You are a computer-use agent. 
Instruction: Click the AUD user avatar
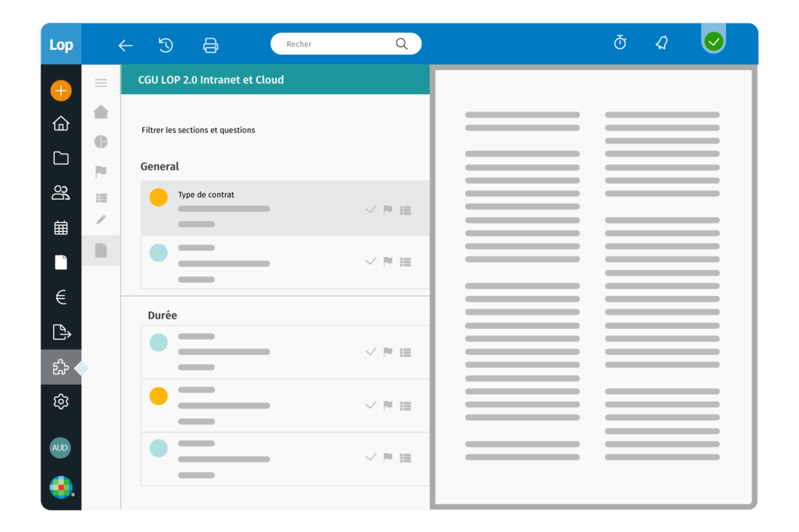(60, 448)
